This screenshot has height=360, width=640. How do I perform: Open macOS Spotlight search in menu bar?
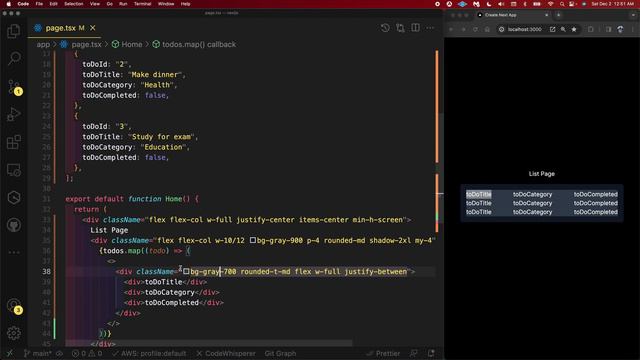562,4
